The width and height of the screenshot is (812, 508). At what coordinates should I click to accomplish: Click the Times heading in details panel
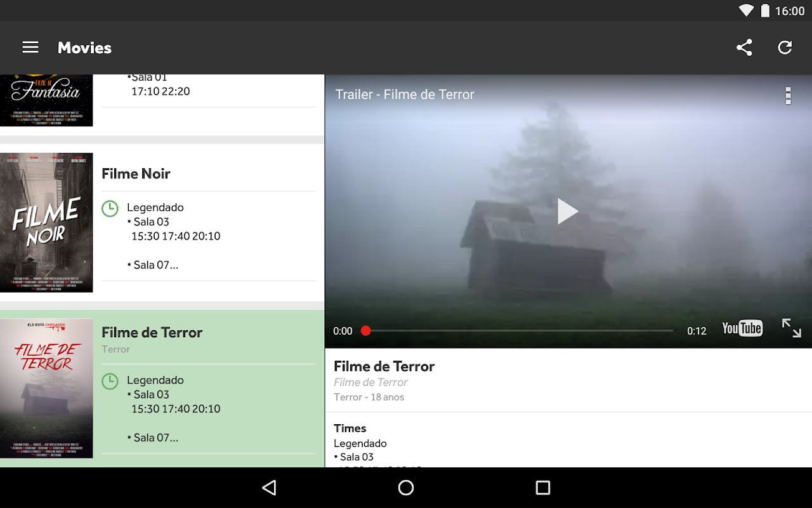coord(350,428)
